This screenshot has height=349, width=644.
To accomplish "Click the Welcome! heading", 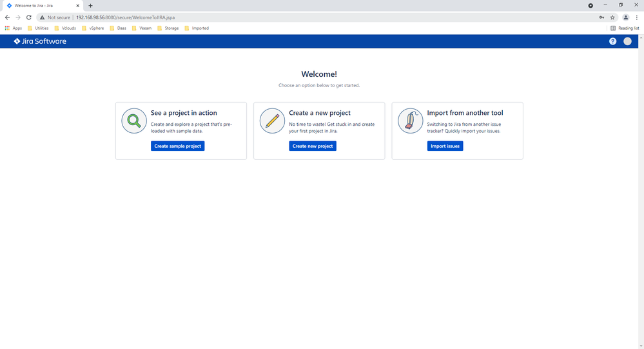I will (319, 74).
